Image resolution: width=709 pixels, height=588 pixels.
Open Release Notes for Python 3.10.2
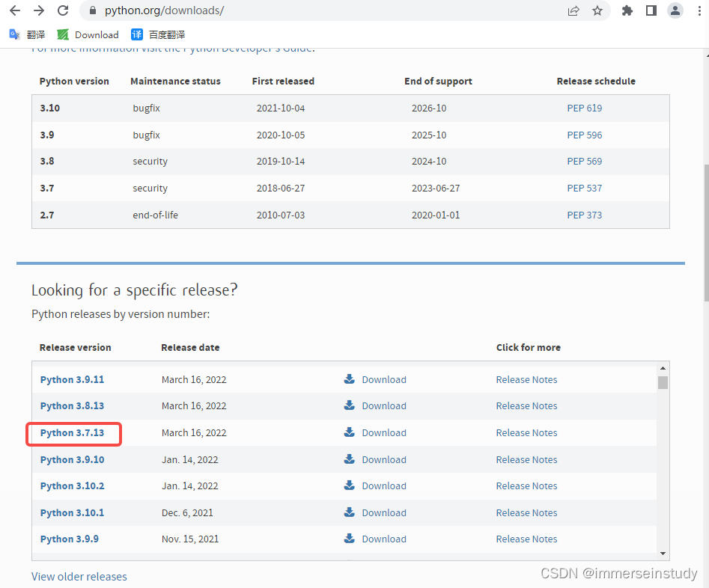(x=526, y=486)
